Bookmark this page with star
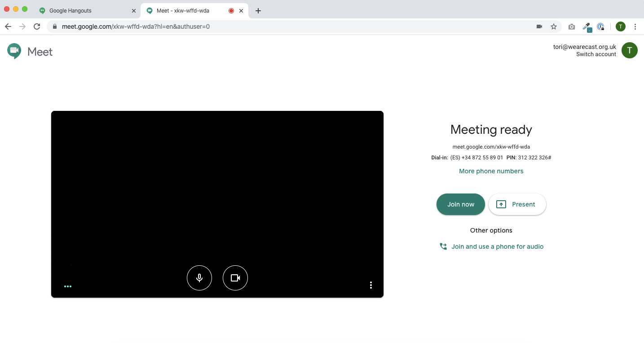 click(x=554, y=26)
